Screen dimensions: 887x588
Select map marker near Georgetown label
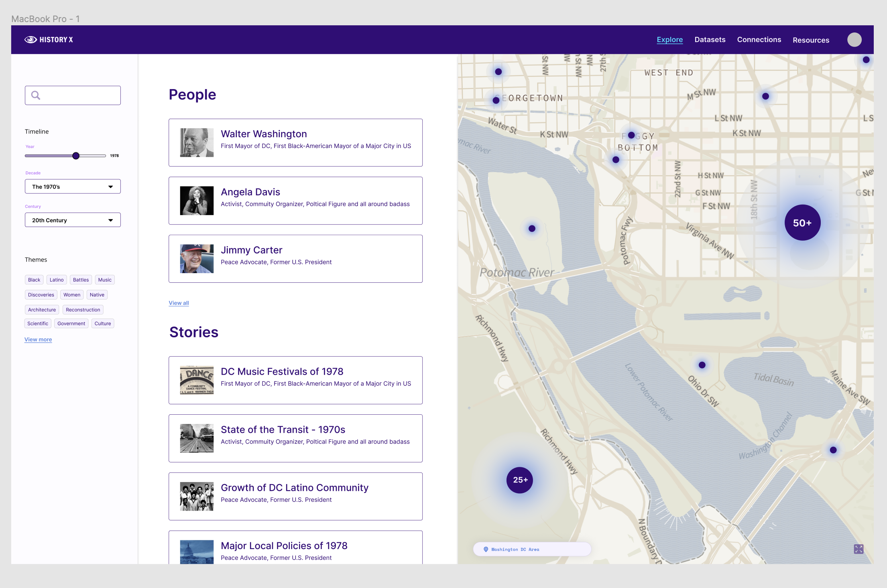[496, 100]
